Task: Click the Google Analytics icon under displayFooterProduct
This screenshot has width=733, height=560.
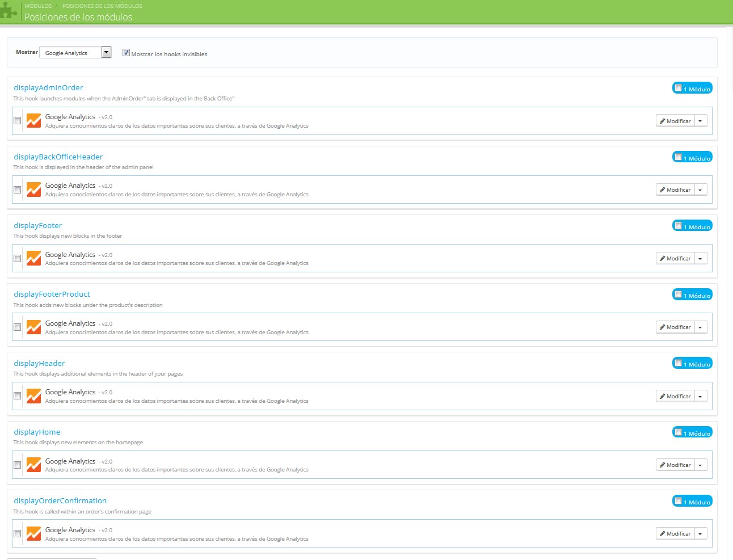Action: [33, 327]
